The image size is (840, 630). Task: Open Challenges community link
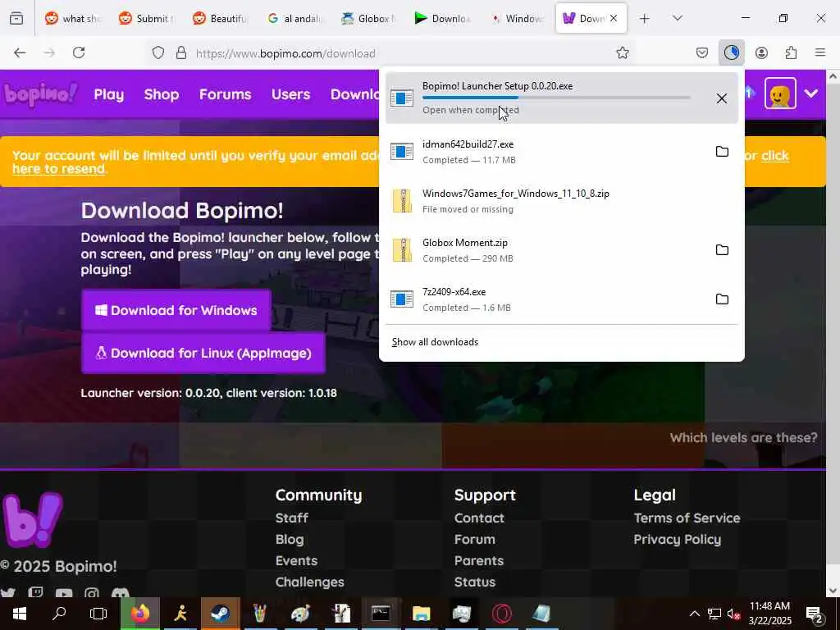tap(309, 582)
